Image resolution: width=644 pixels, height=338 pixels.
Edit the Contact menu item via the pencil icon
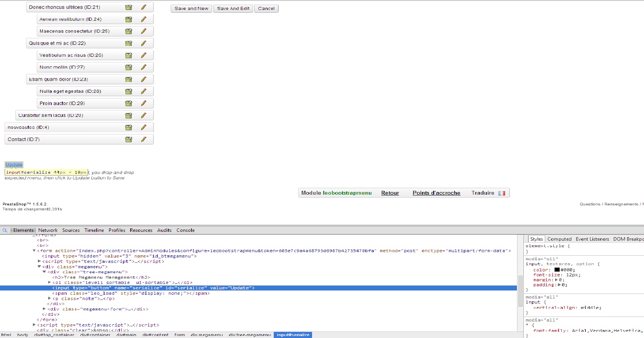coord(144,139)
